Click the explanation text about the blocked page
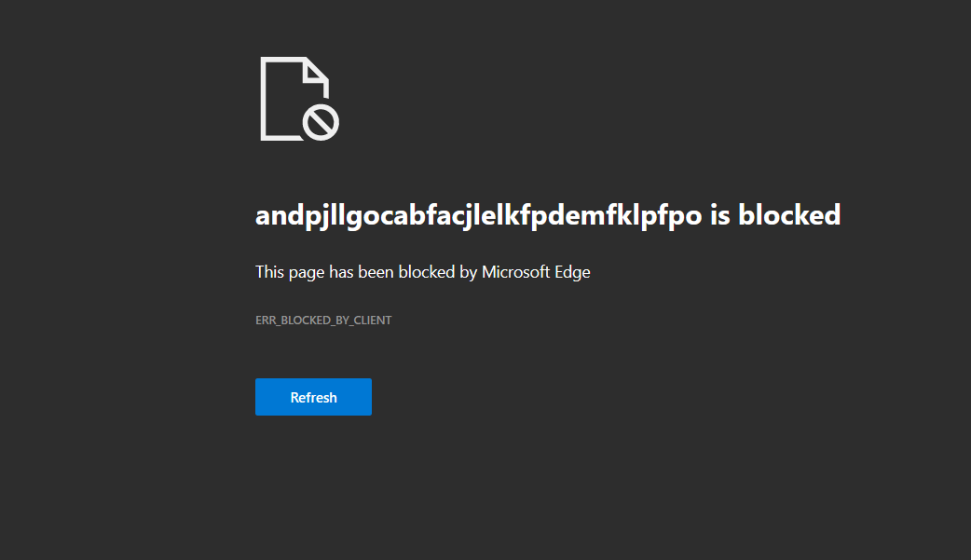The image size is (971, 560). (x=422, y=271)
